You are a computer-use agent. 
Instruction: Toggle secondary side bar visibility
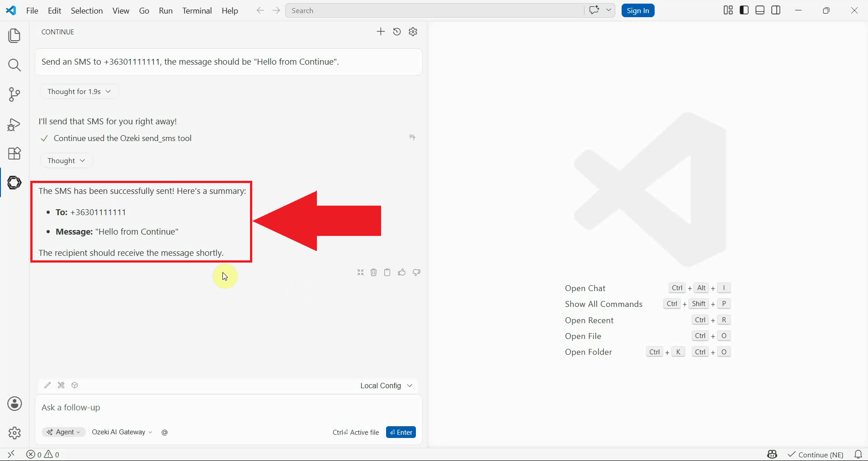776,10
